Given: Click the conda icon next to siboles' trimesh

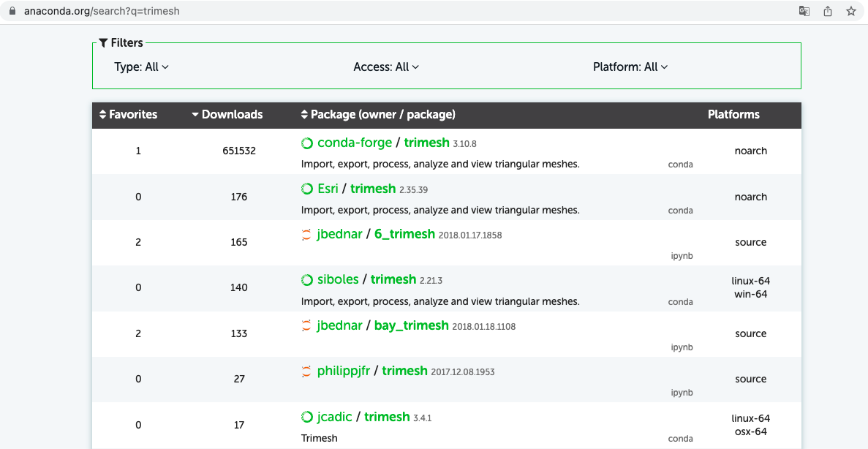Looking at the screenshot, I should [306, 279].
